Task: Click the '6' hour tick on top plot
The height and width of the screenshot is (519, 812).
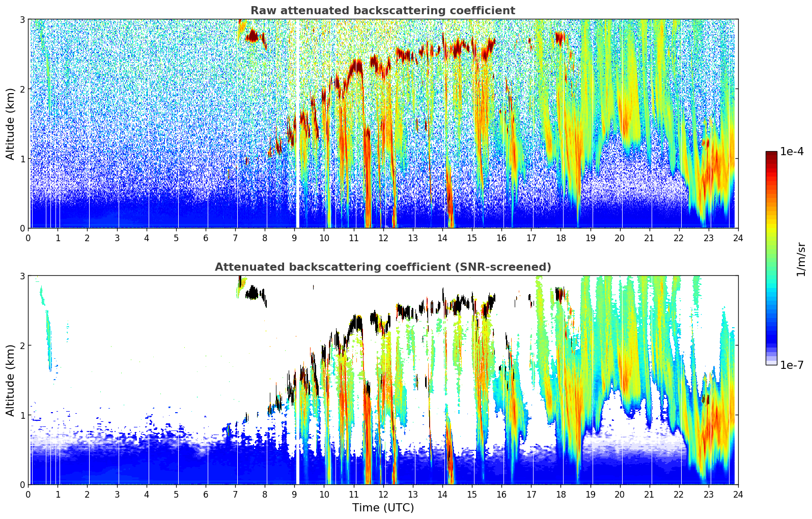Action: click(x=206, y=238)
